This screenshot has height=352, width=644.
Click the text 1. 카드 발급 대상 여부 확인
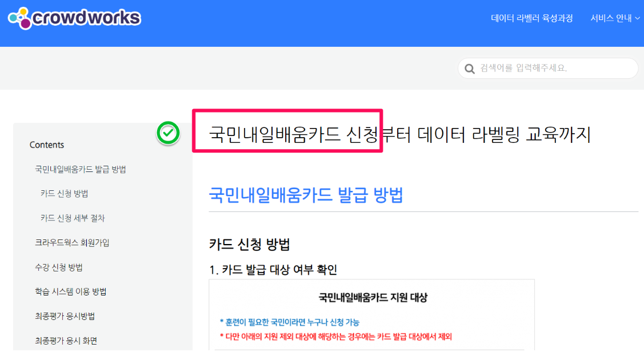coord(273,270)
